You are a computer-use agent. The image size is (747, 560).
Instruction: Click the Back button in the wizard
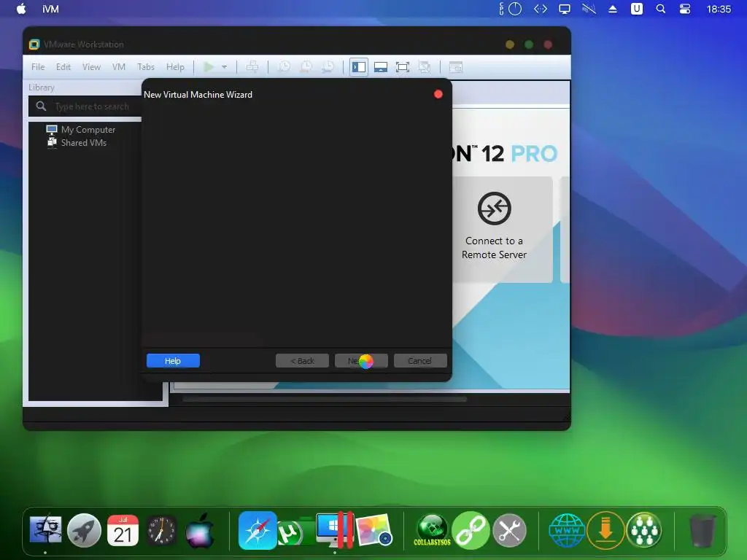(302, 361)
